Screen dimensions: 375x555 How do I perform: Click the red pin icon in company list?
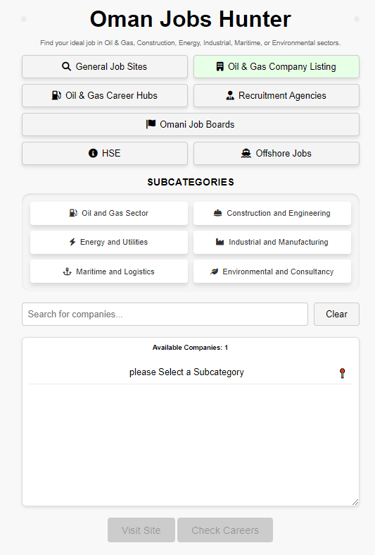(342, 373)
